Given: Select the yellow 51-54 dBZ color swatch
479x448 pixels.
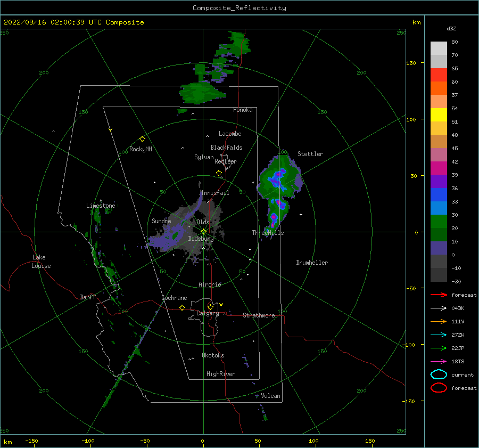Looking at the screenshot, I should (x=439, y=115).
